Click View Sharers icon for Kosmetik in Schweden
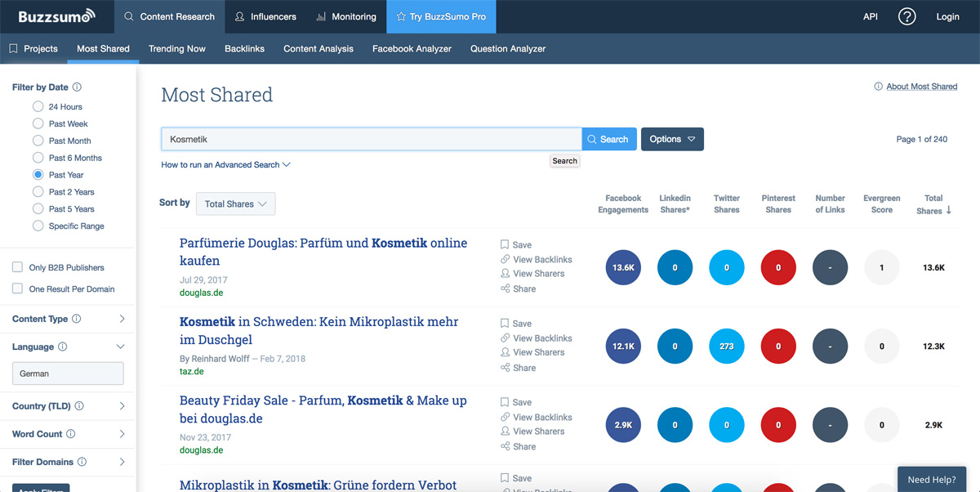 [505, 352]
